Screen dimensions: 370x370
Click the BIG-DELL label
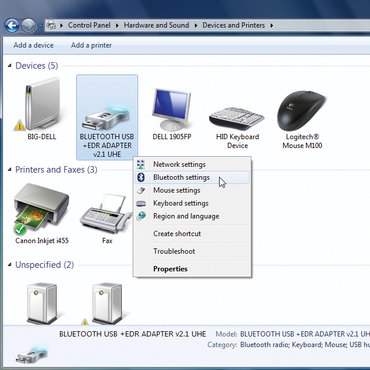(42, 137)
